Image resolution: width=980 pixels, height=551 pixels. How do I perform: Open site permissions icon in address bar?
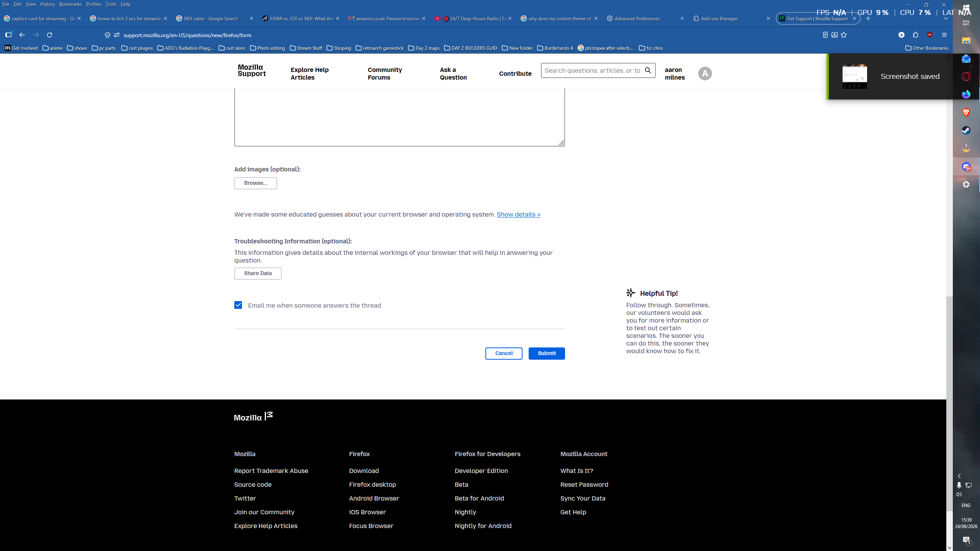click(117, 35)
